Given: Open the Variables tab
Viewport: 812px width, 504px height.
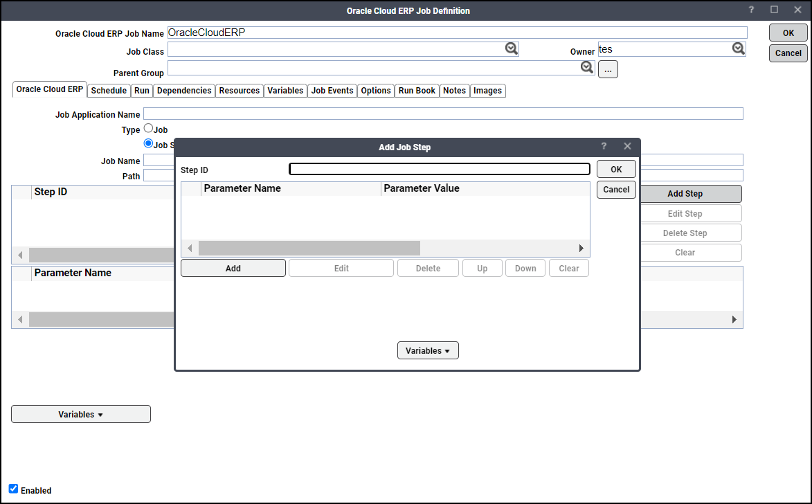Looking at the screenshot, I should (x=285, y=91).
